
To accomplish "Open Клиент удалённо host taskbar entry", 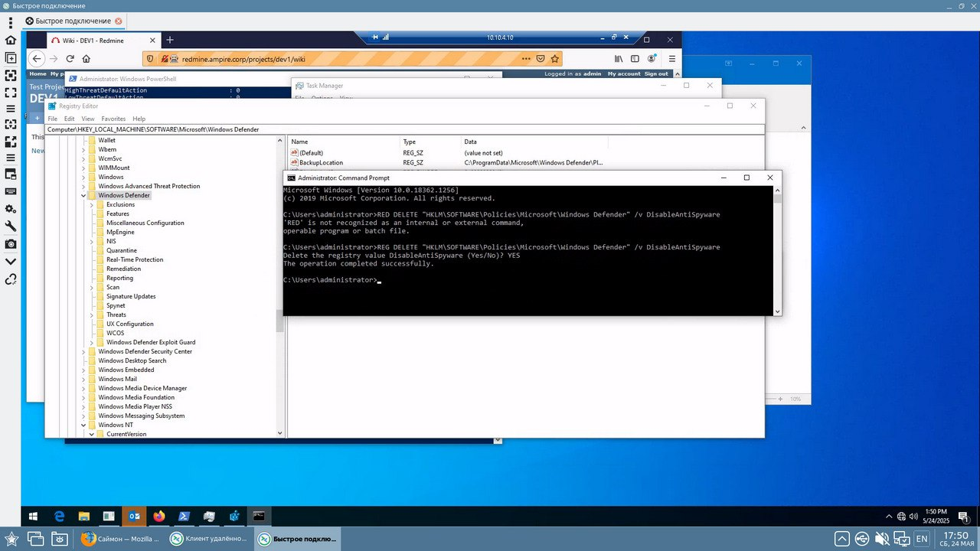I will click(208, 539).
